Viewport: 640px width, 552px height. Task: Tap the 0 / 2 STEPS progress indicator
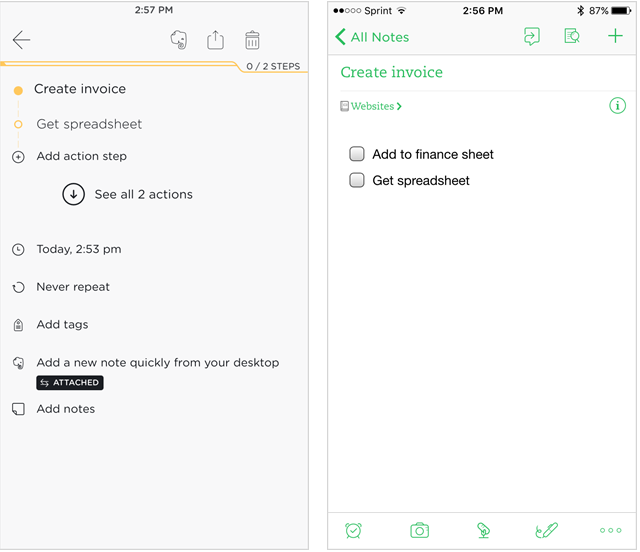click(x=273, y=66)
